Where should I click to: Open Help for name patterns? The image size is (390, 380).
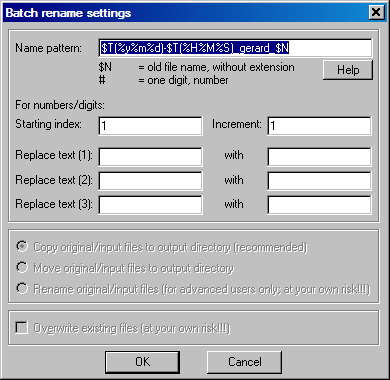348,70
